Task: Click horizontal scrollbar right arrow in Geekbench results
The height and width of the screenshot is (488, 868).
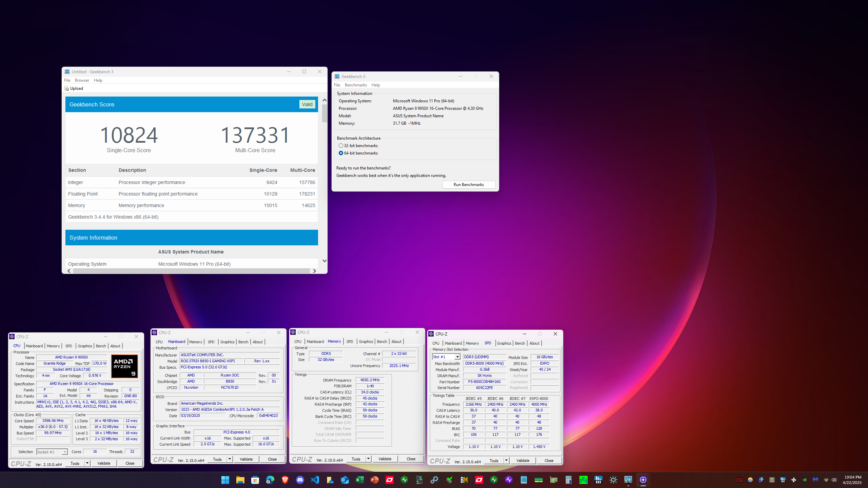Action: 314,271
